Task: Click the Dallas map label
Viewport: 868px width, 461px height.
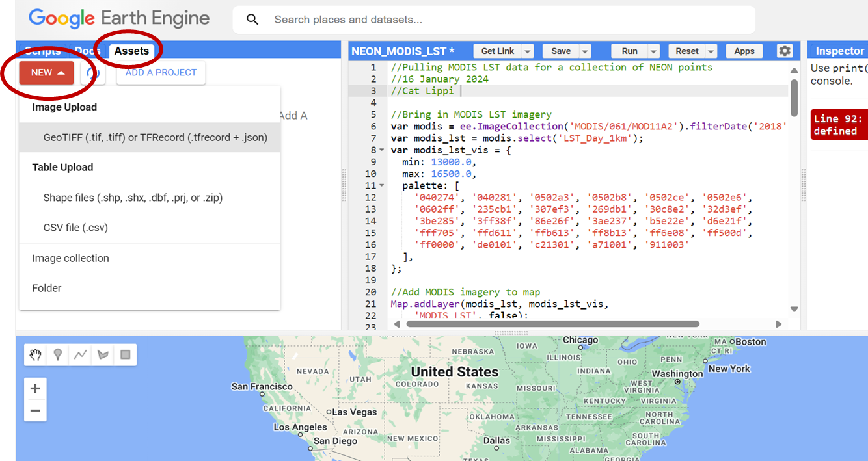Action: click(497, 440)
